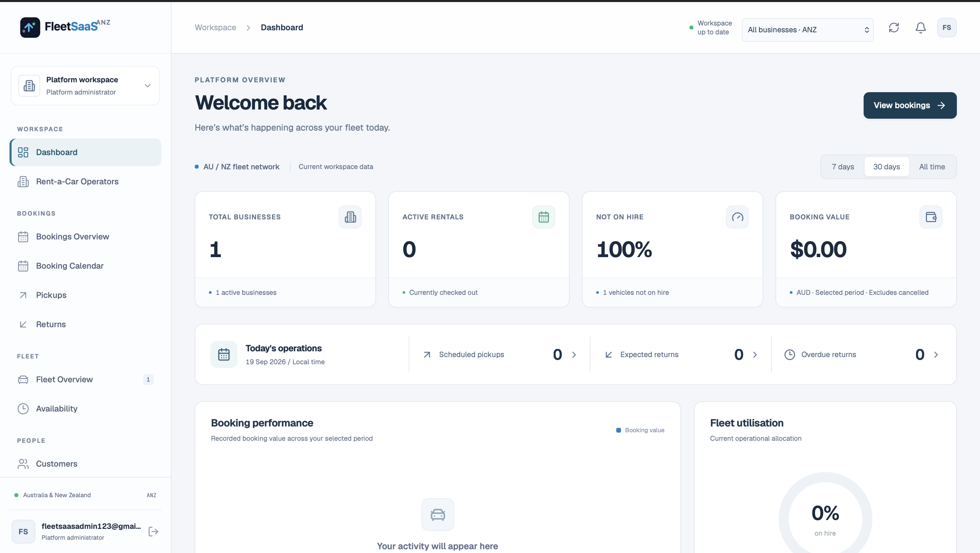Open Overdue returns via its chevron
The width and height of the screenshot is (980, 553).
point(936,354)
